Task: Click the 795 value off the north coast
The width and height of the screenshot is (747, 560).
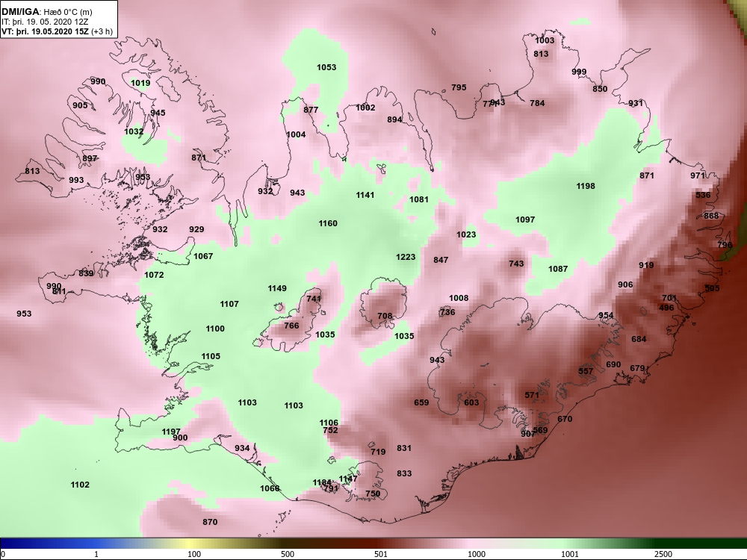Action: pyautogui.click(x=459, y=87)
